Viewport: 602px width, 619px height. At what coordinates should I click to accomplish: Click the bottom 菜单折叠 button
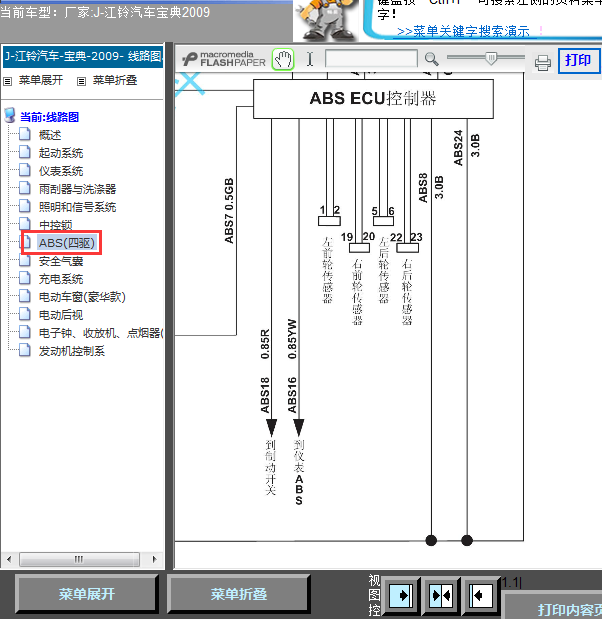coord(238,594)
